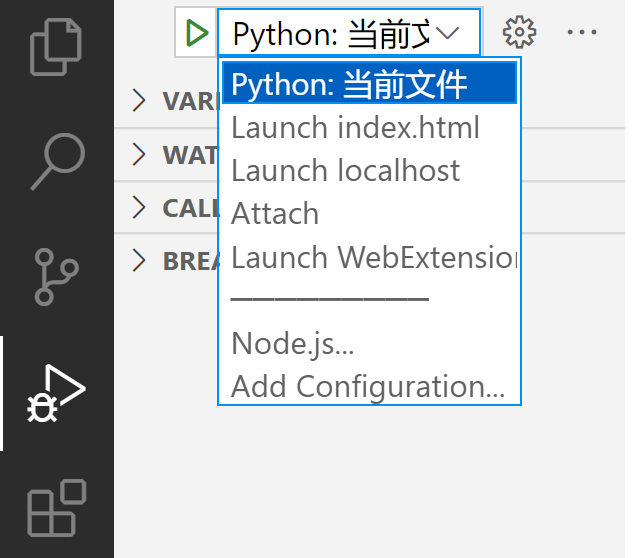Open the Search view

pyautogui.click(x=57, y=162)
